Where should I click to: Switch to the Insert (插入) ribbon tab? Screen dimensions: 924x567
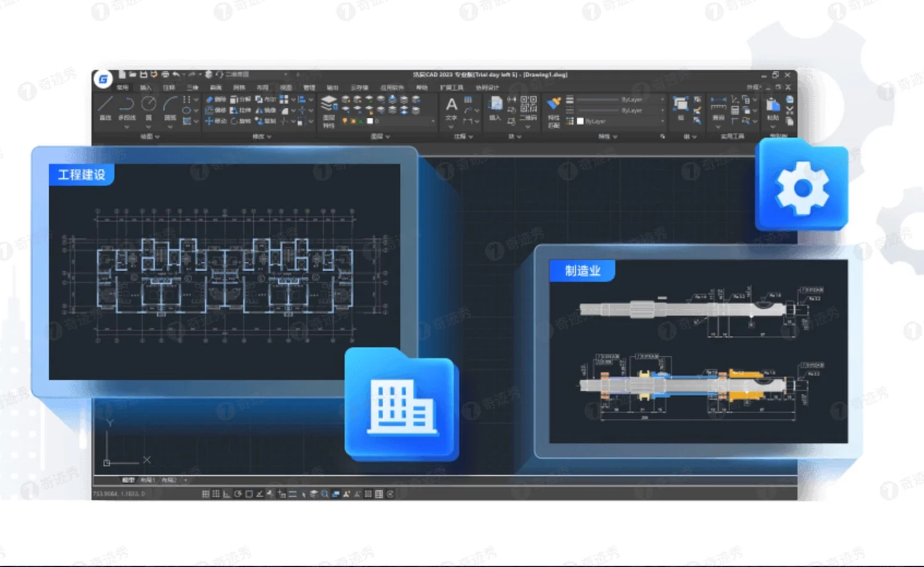[147, 88]
